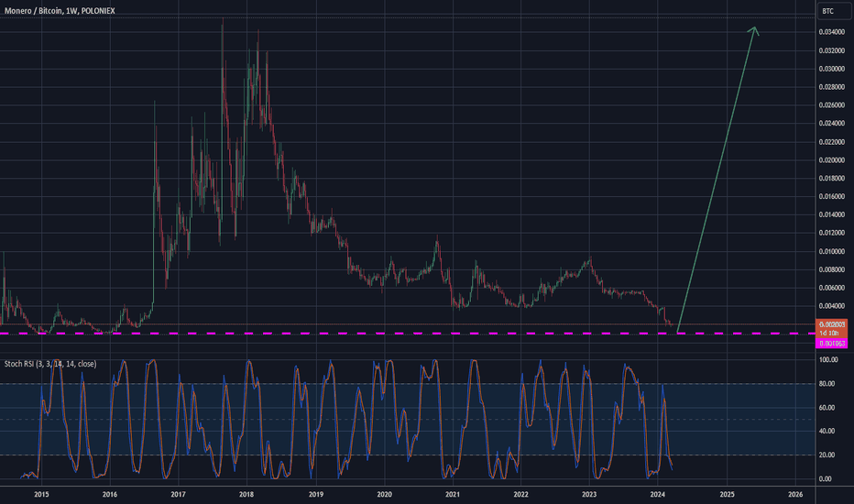854x504 pixels.
Task: Click the magenta 0.001063 price label
Action: (832, 344)
